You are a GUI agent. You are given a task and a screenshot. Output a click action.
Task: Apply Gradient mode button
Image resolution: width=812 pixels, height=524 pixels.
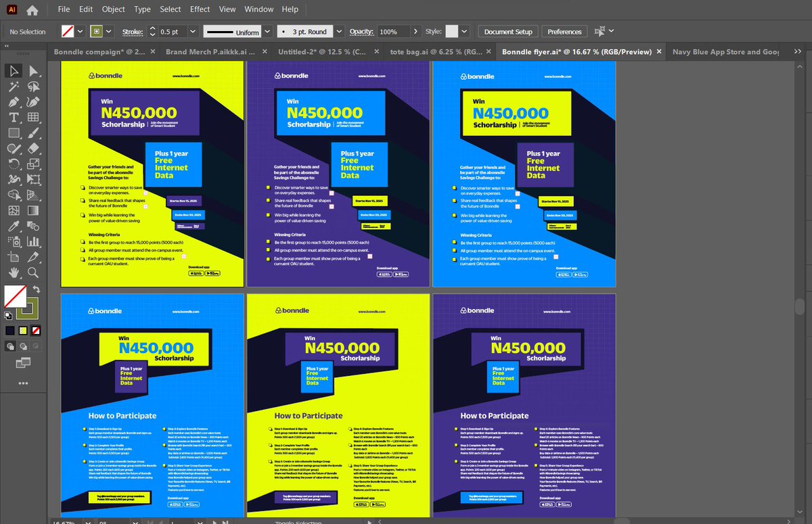click(x=23, y=331)
